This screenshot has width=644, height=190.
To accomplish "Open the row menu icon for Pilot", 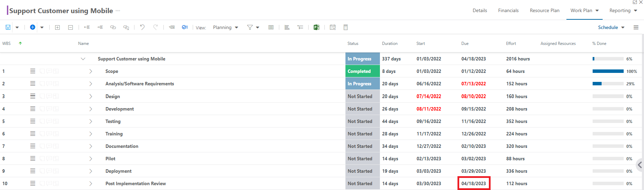I will (33, 159).
